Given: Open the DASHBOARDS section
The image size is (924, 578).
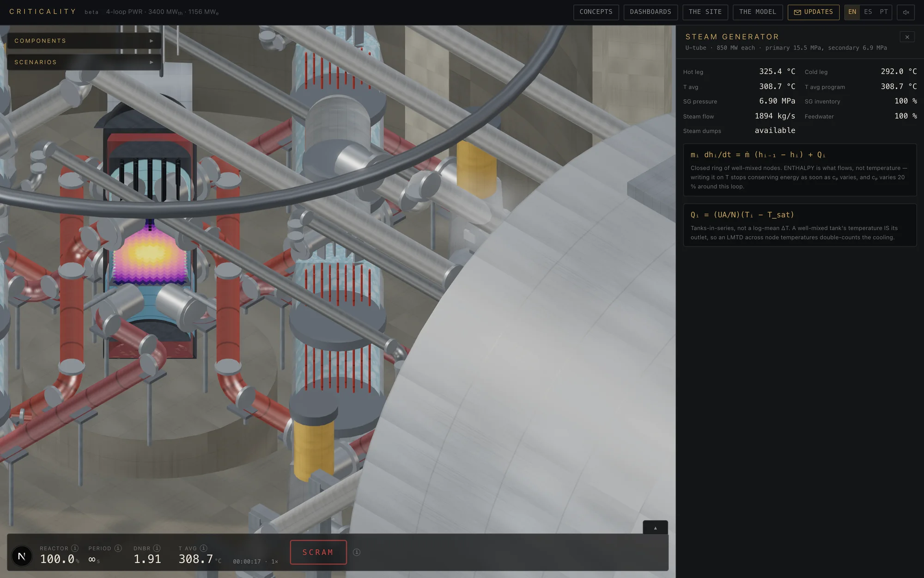Looking at the screenshot, I should click(x=650, y=12).
